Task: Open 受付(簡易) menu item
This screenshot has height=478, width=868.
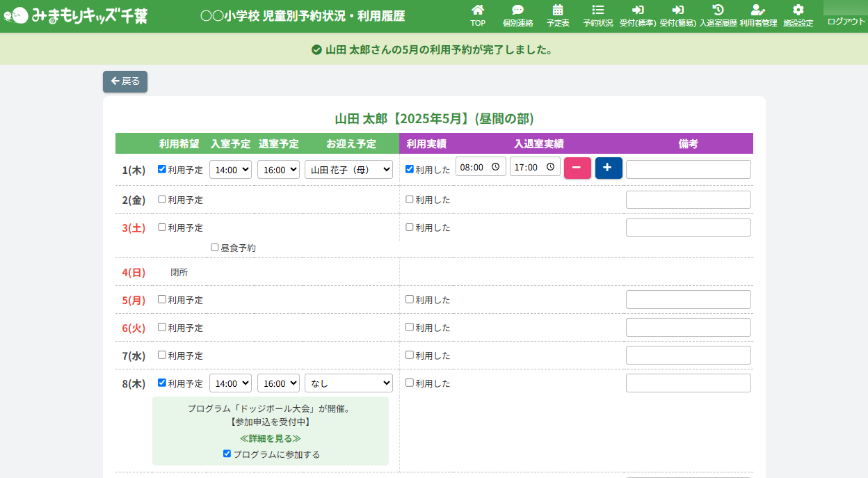Action: coord(677,15)
